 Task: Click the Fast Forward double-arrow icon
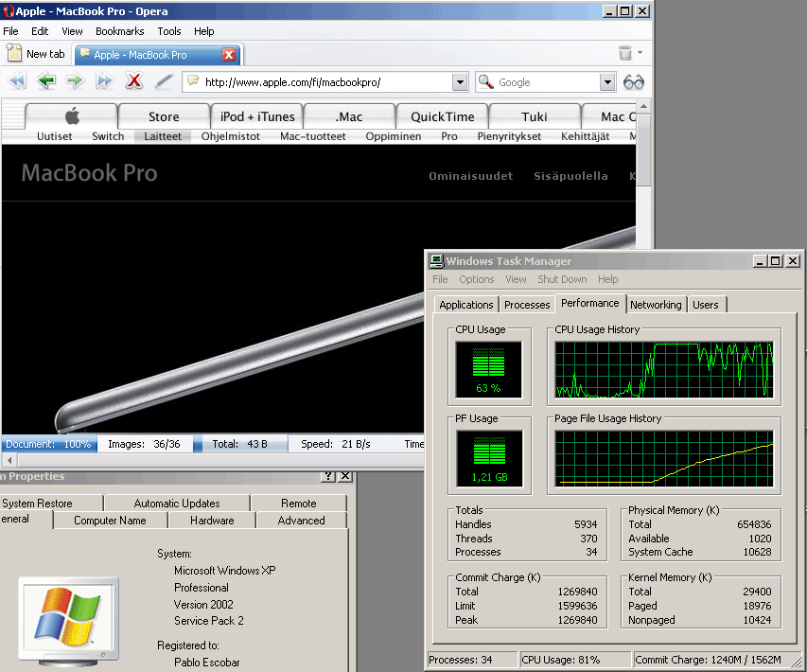(104, 81)
